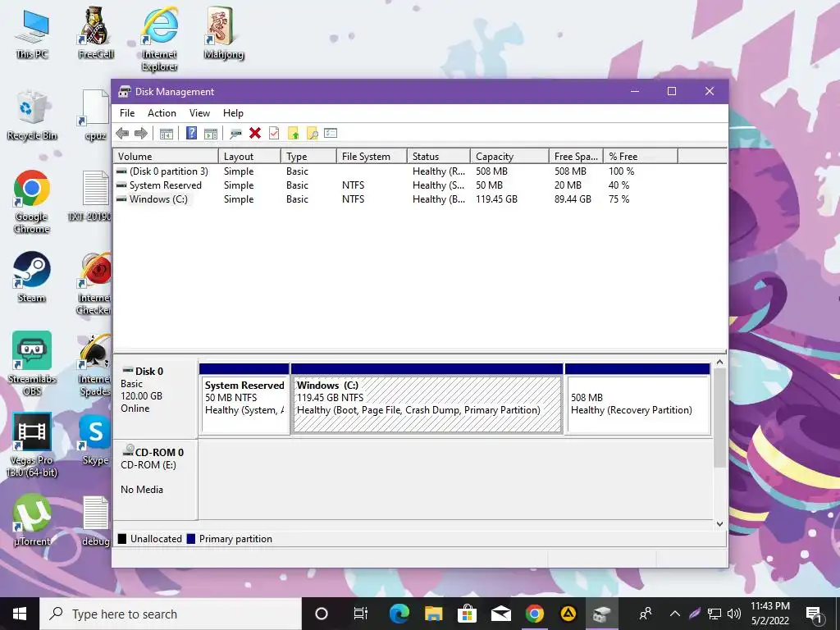Sort by the Layout column header
This screenshot has height=630, width=840.
[249, 157]
